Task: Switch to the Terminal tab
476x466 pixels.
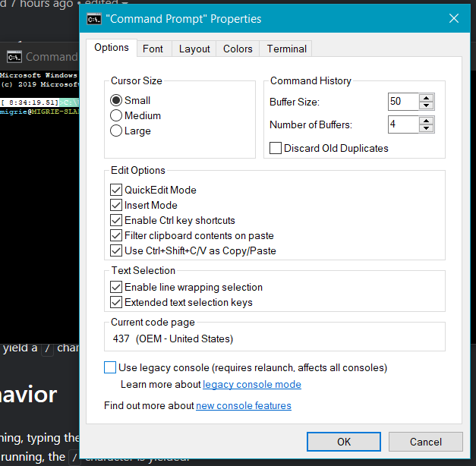Action: click(x=286, y=49)
